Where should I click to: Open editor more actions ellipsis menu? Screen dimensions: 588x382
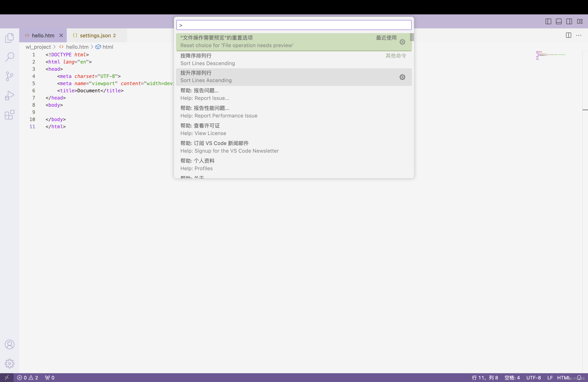[579, 35]
